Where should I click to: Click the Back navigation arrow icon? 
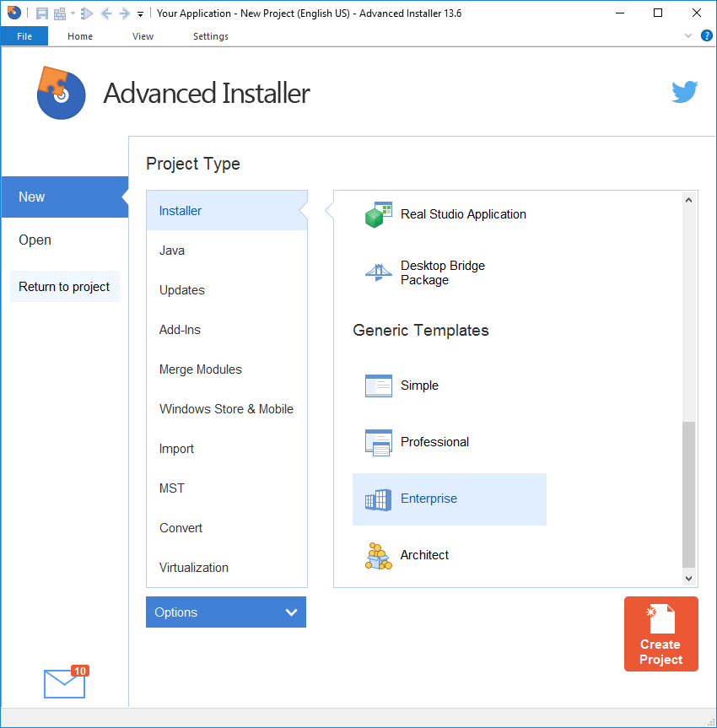[x=106, y=13]
